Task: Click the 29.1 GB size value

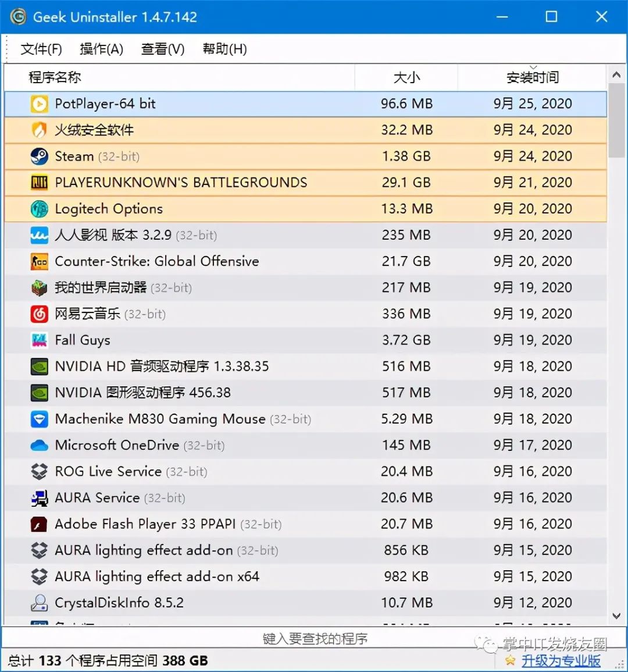Action: tap(406, 183)
